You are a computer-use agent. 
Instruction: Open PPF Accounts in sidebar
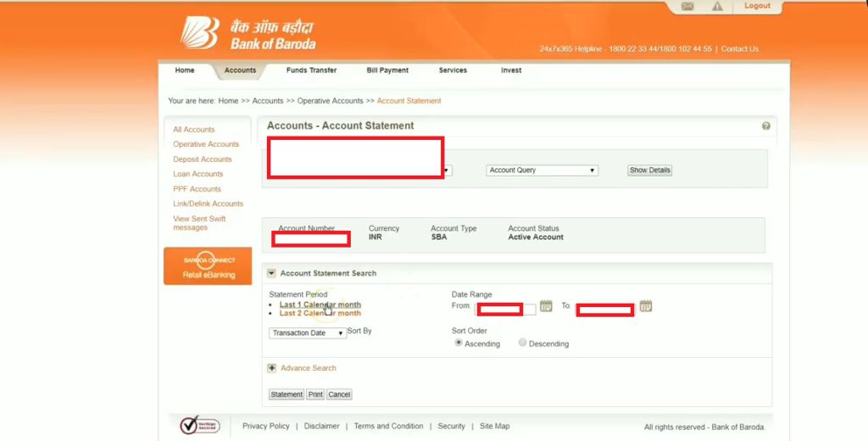[197, 189]
